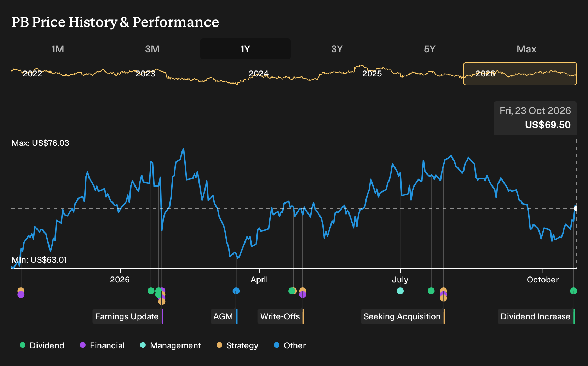The width and height of the screenshot is (588, 366).
Task: Switch chart to 3Y range
Action: pos(337,49)
